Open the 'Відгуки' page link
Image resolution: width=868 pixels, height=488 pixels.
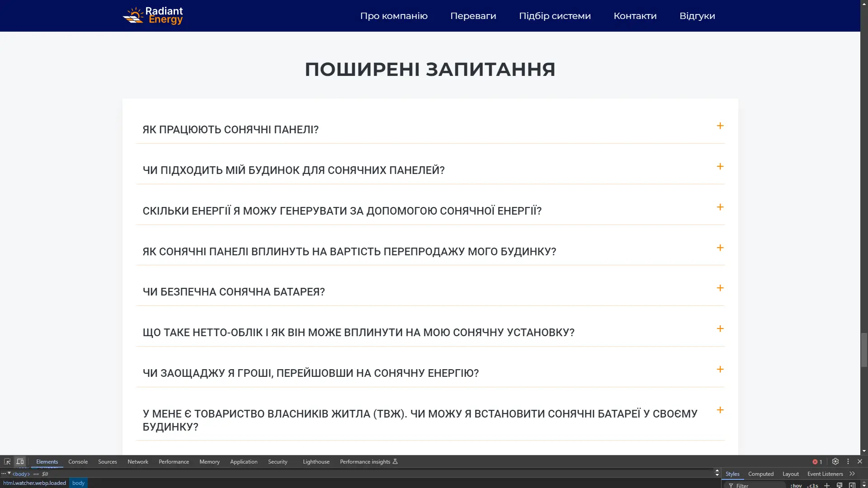click(697, 16)
